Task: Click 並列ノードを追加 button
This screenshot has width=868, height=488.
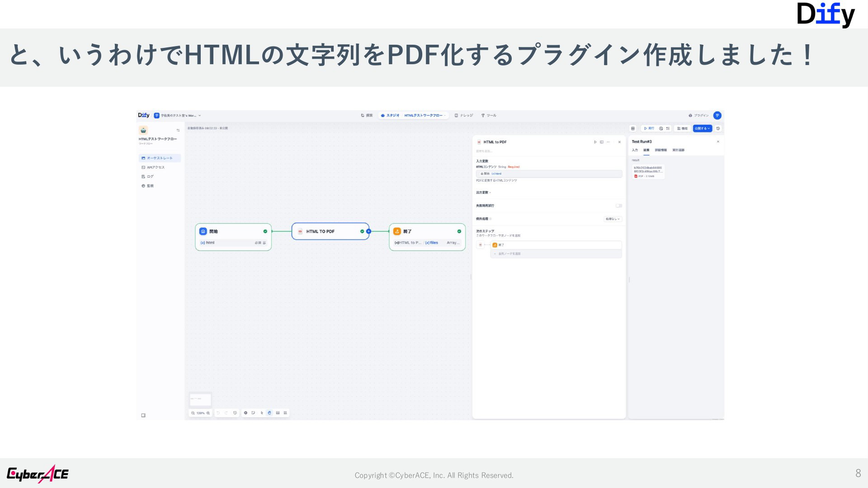Action: click(x=556, y=254)
